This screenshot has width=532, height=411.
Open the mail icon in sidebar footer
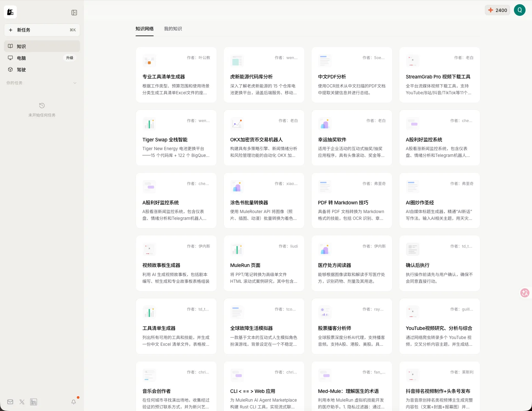pyautogui.click(x=10, y=402)
